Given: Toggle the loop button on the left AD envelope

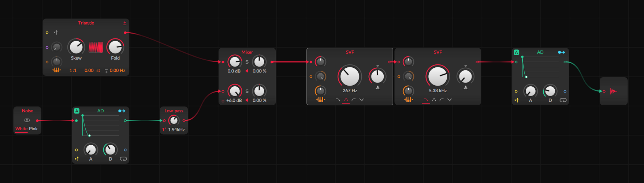Looking at the screenshot, I should [123, 159].
